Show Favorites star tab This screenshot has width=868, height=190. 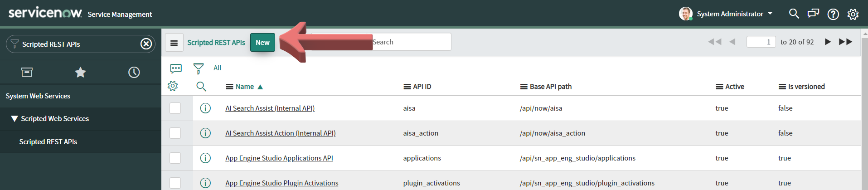tap(80, 72)
